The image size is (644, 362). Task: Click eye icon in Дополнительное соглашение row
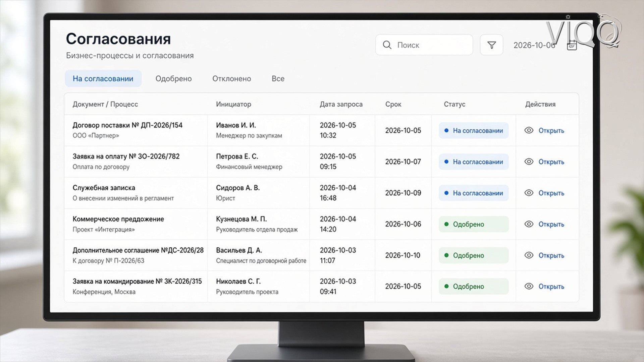click(529, 255)
